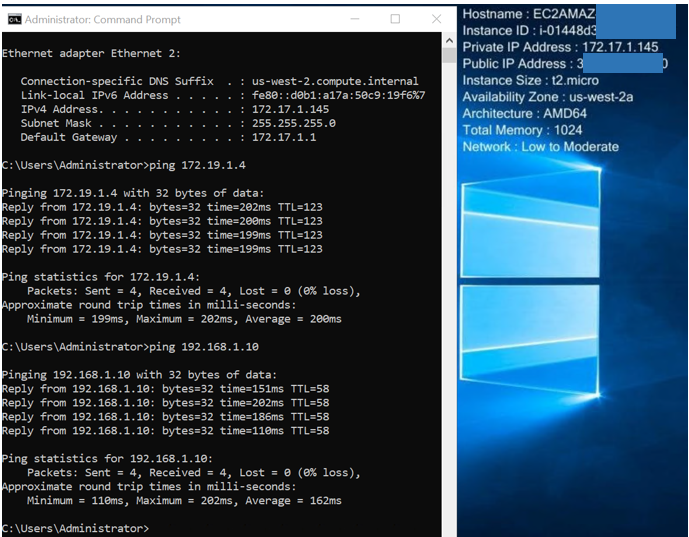The width and height of the screenshot is (689, 537).
Task: Click 'Availability Zone : us-west-2a' on desktop
Action: [x=548, y=97]
